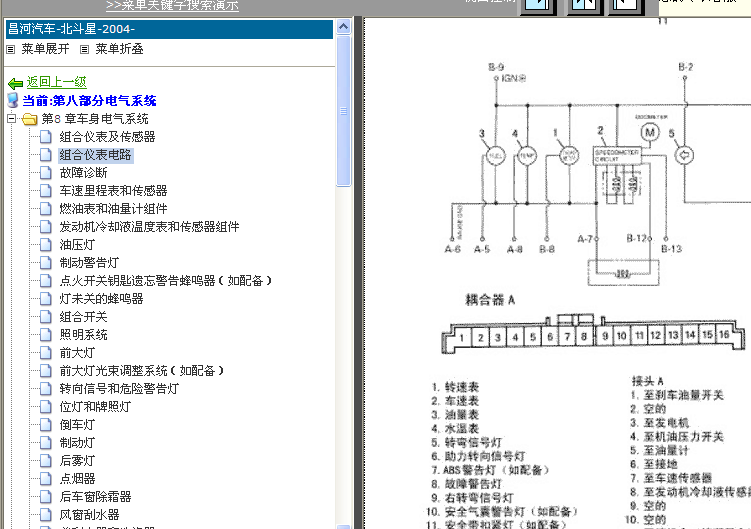Click the 昌河汽车-北斗星-2004- title bar
The image size is (751, 529).
click(169, 29)
